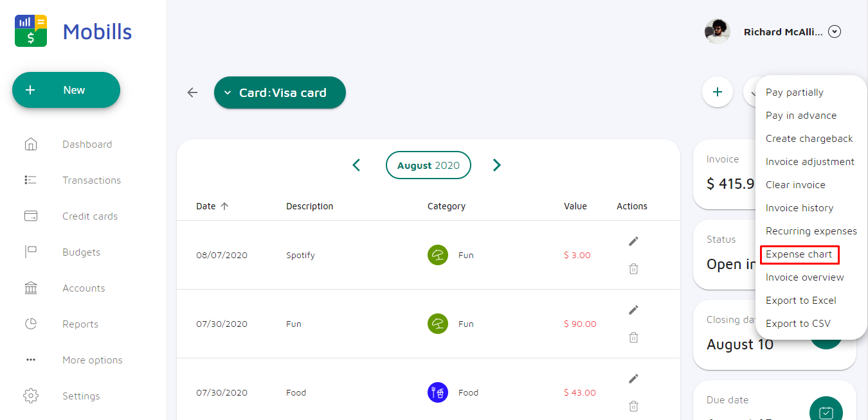This screenshot has height=420, width=868.
Task: Select Expense chart from the menu
Action: pyautogui.click(x=799, y=254)
